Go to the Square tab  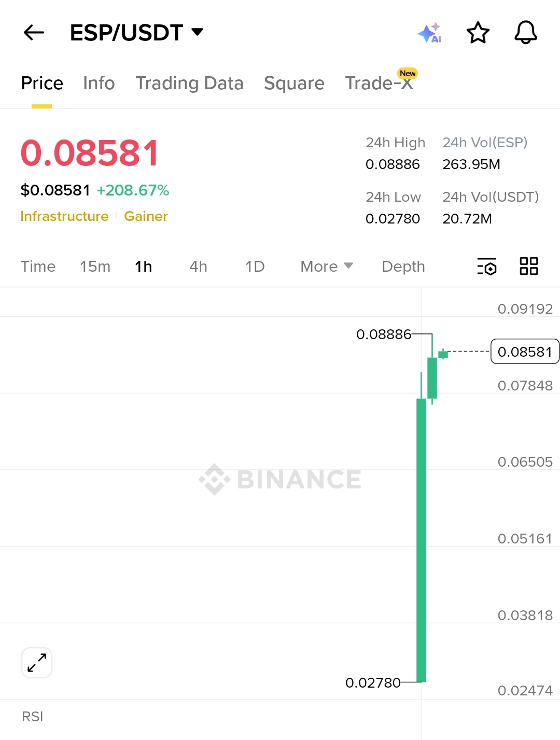(294, 83)
